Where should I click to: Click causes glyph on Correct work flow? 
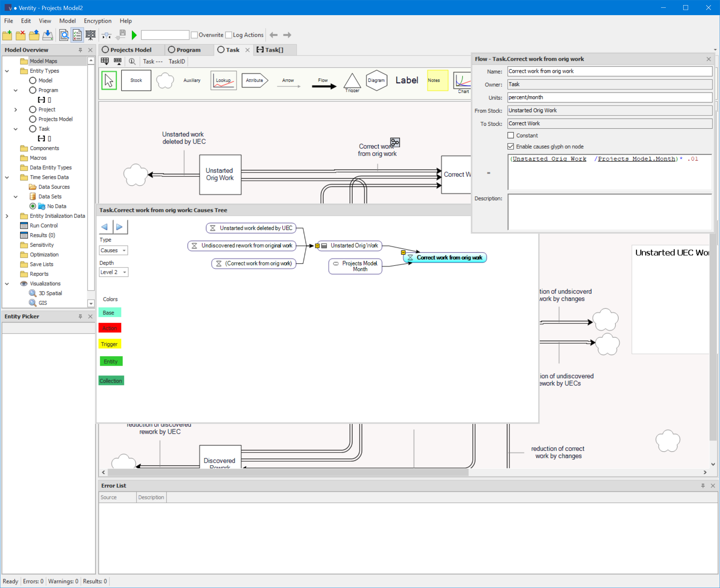395,142
